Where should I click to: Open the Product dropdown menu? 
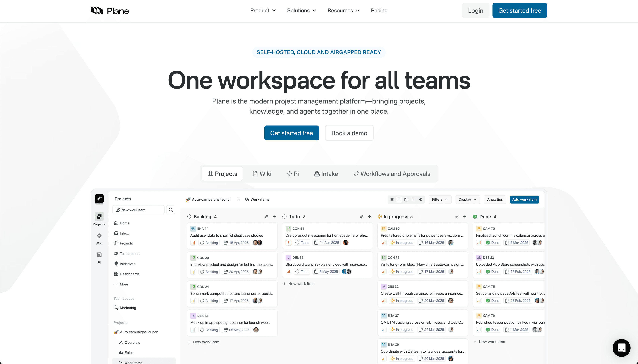click(x=263, y=10)
